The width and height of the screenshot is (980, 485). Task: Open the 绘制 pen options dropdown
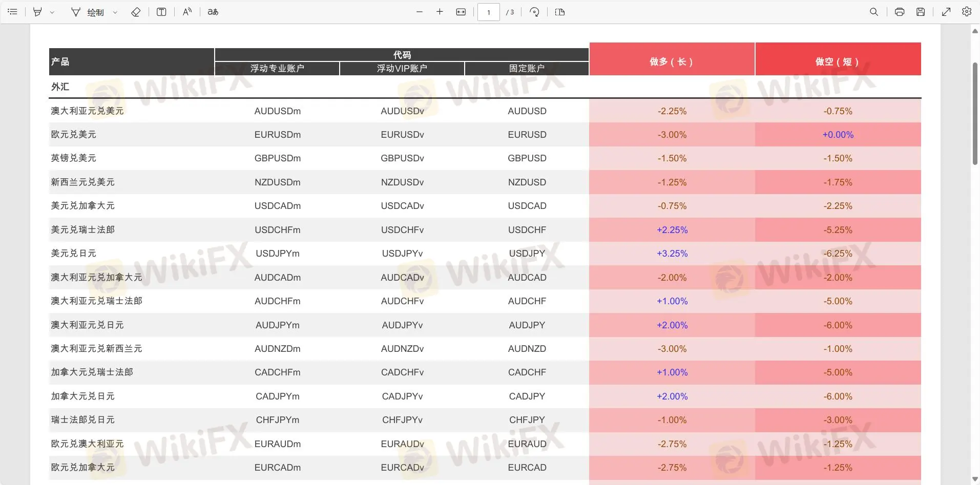click(115, 12)
